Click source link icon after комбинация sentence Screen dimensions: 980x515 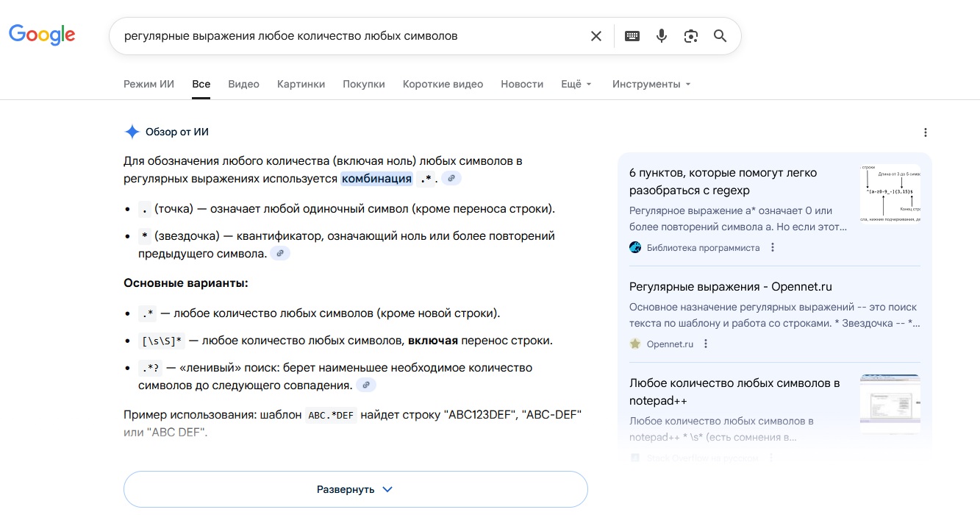[451, 179]
